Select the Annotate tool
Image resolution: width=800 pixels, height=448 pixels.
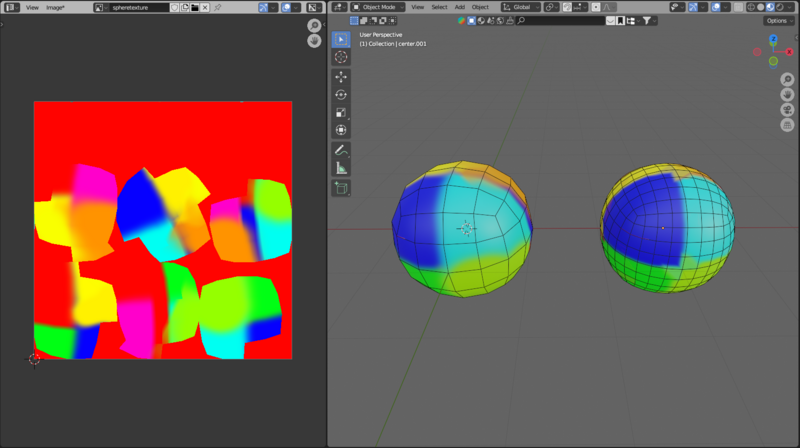click(341, 150)
